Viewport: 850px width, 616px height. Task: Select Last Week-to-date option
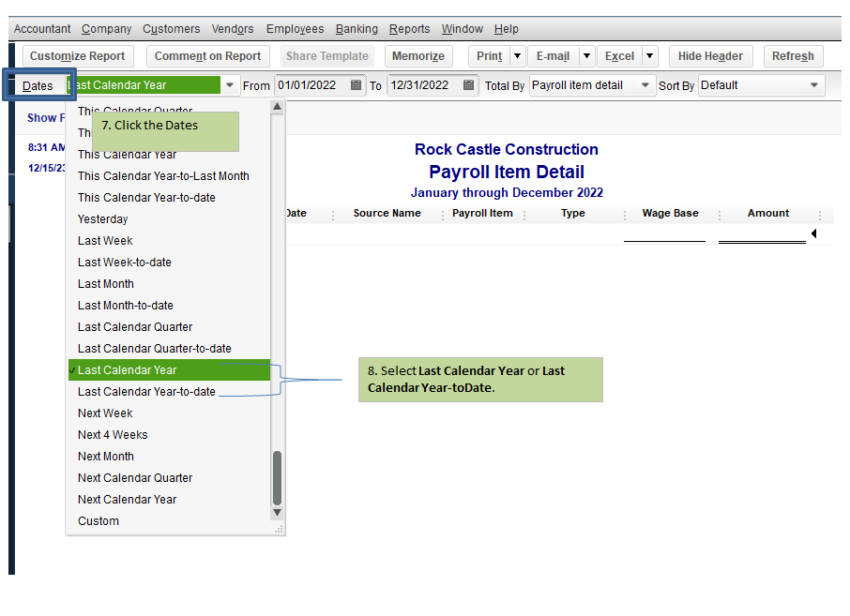coord(169,263)
